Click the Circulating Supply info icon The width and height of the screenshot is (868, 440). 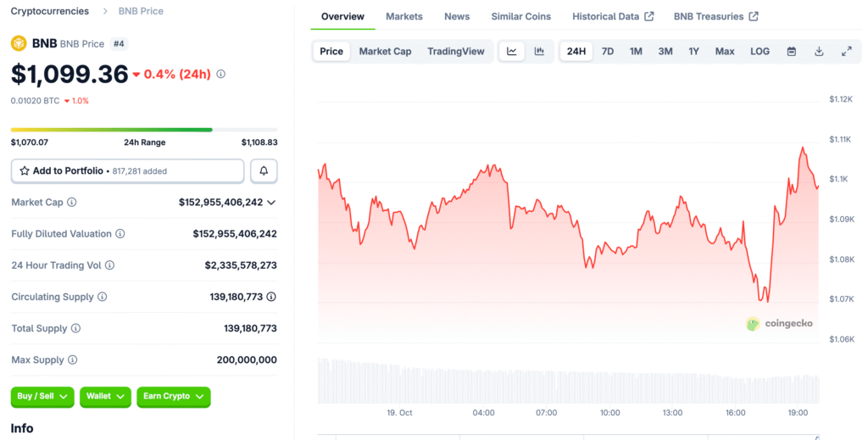click(103, 297)
